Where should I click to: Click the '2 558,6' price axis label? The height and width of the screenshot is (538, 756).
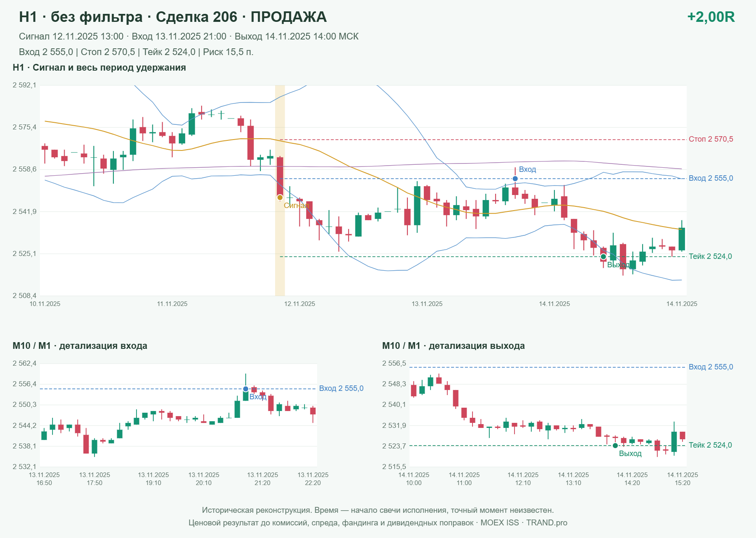click(24, 169)
